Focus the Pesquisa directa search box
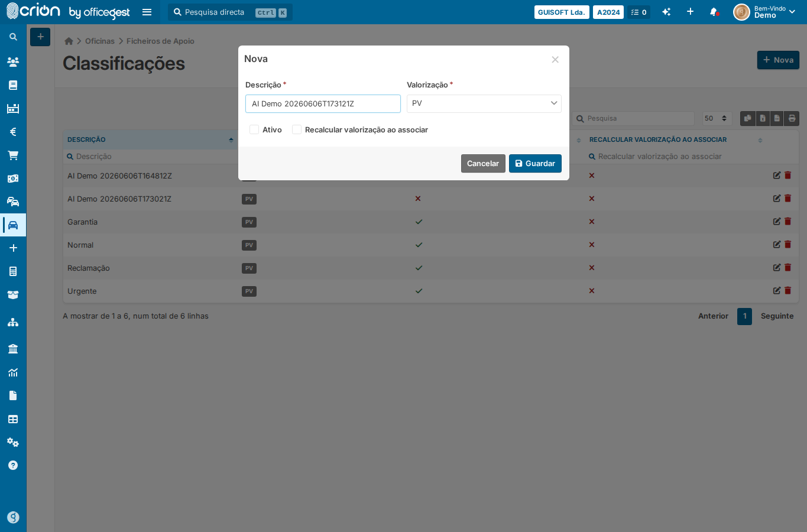The width and height of the screenshot is (807, 532). 230,12
